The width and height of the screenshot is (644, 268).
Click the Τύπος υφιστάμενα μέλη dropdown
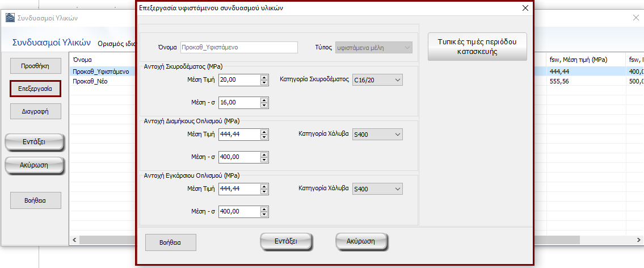pos(374,48)
